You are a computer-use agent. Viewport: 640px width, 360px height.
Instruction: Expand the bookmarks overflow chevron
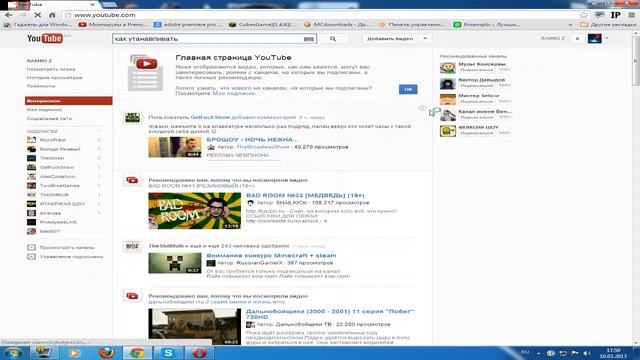point(570,25)
